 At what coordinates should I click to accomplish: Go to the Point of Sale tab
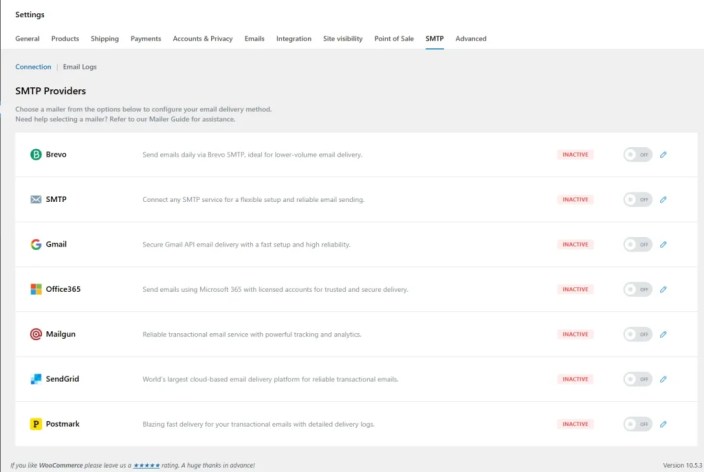[394, 39]
